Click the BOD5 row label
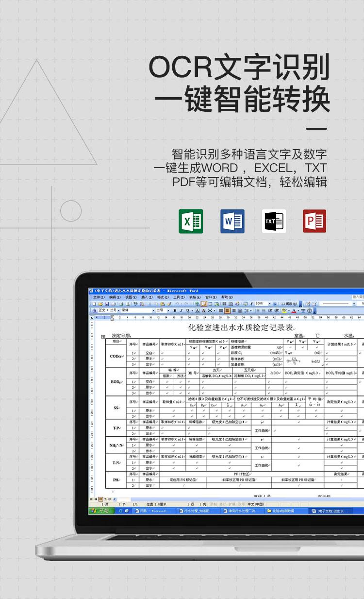The width and height of the screenshot is (364, 599). [x=116, y=382]
